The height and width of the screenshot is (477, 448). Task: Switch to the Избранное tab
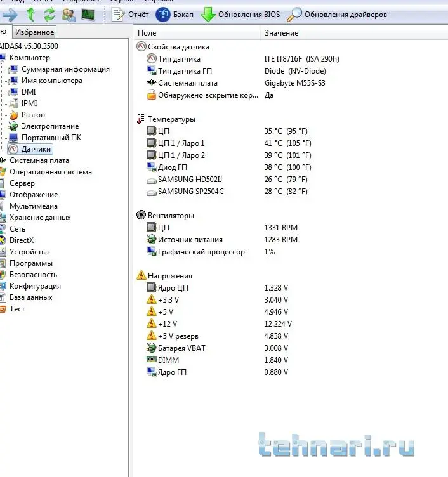point(34,32)
